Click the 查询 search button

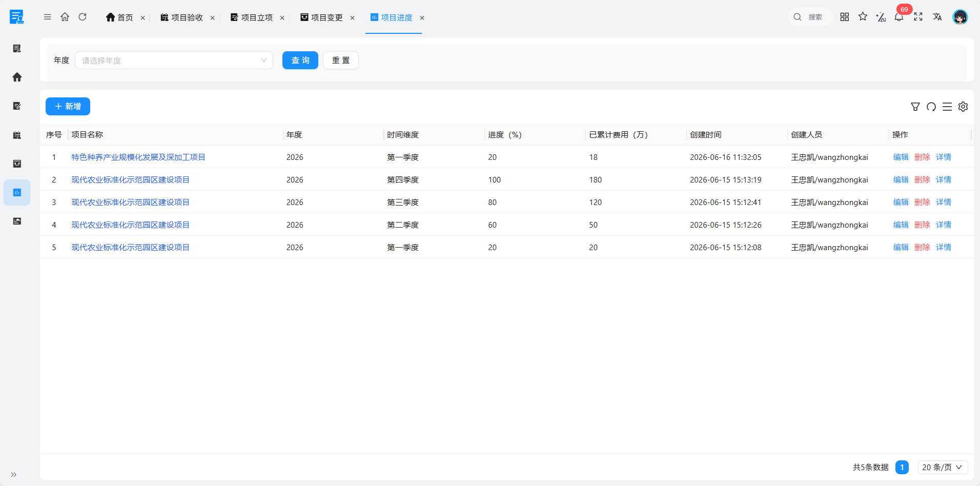(x=300, y=60)
